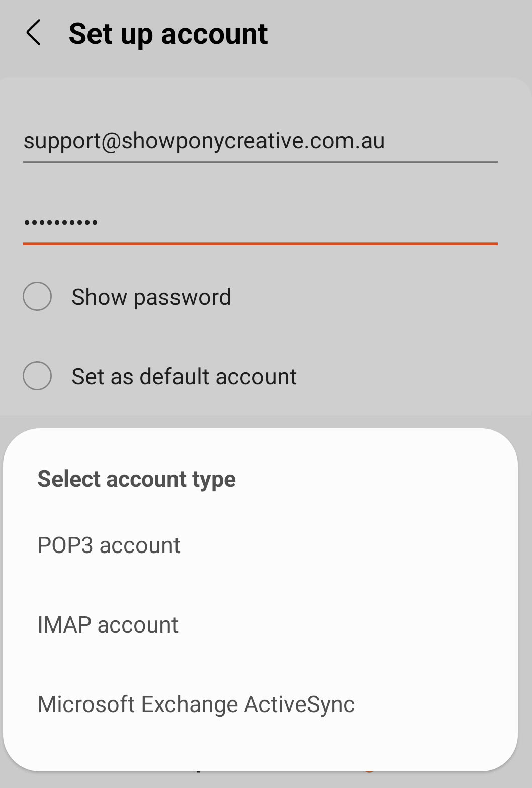Click the "Set as default account" label
The height and width of the screenshot is (788, 532).
coord(184,376)
